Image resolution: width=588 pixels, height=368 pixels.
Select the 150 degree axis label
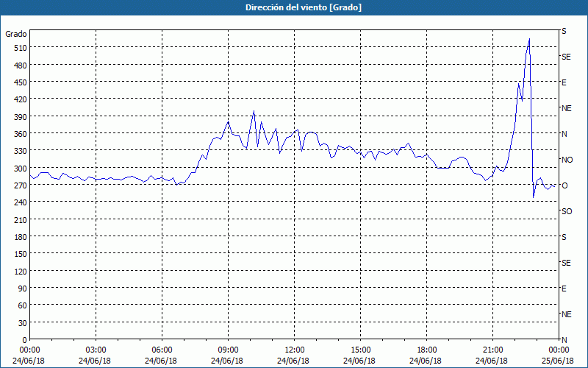(x=21, y=254)
